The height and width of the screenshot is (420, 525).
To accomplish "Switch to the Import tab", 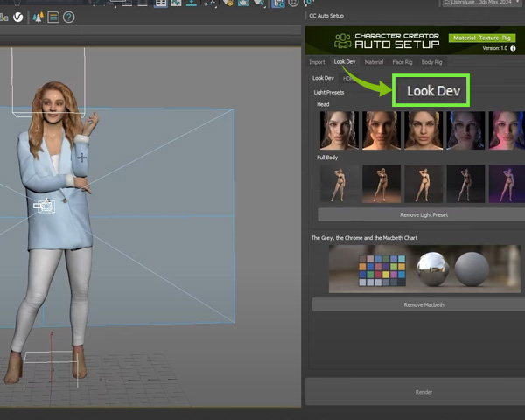I will point(317,62).
